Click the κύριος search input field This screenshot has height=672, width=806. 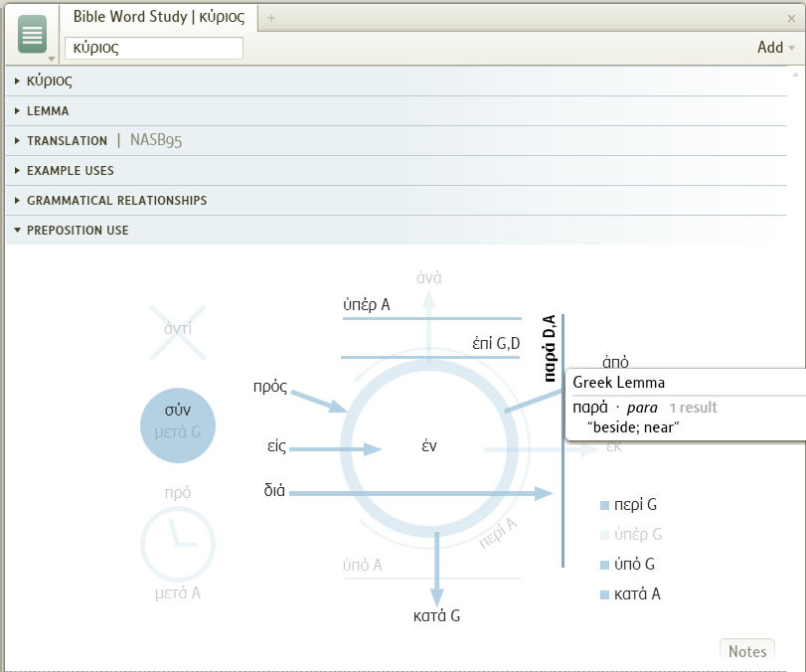pyautogui.click(x=154, y=48)
